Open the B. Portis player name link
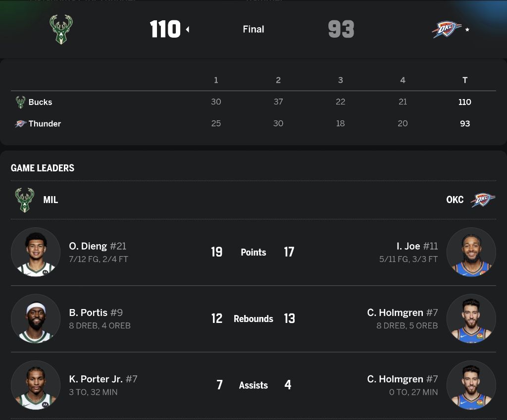The image size is (507, 420). (x=88, y=313)
